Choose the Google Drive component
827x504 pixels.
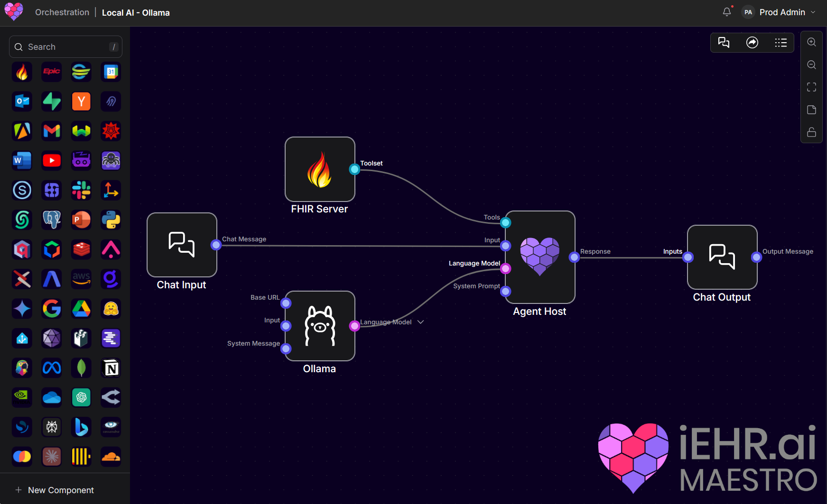pyautogui.click(x=81, y=309)
